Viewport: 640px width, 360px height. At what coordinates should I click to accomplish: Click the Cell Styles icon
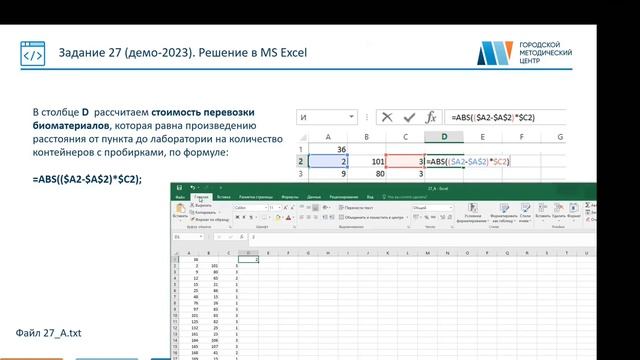tap(525, 208)
